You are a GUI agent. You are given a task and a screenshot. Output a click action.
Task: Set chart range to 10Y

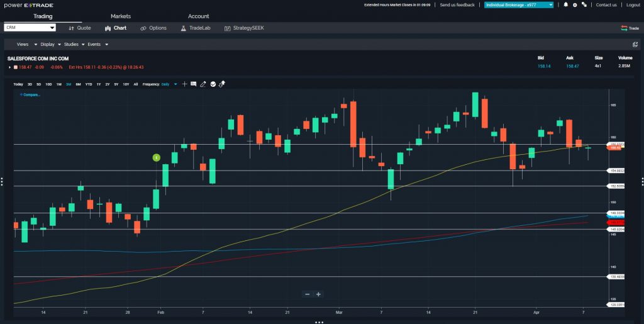[126, 84]
